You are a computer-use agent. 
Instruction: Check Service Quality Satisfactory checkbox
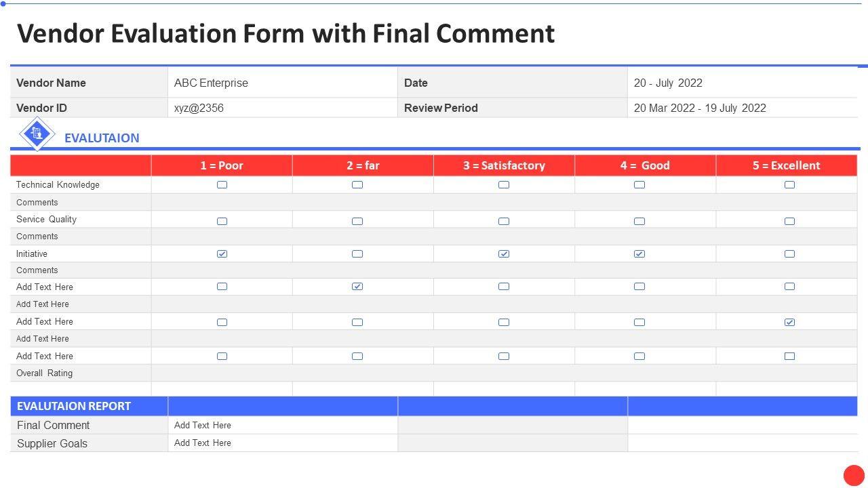click(x=503, y=221)
